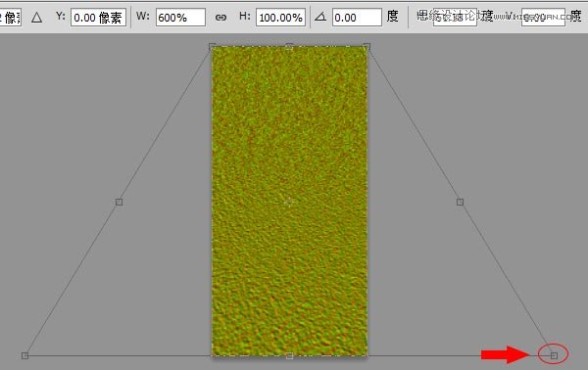
Task: Click the W: scrubby label
Action: [143, 16]
